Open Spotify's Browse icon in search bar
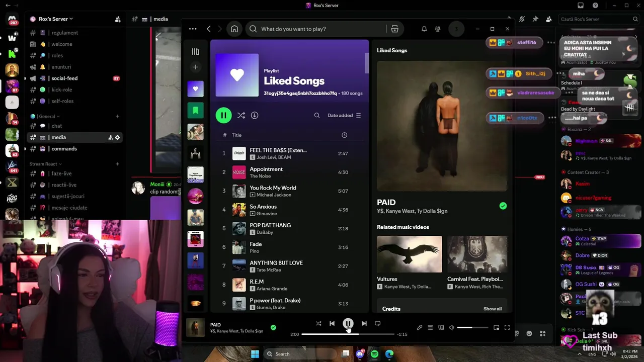 (394, 29)
